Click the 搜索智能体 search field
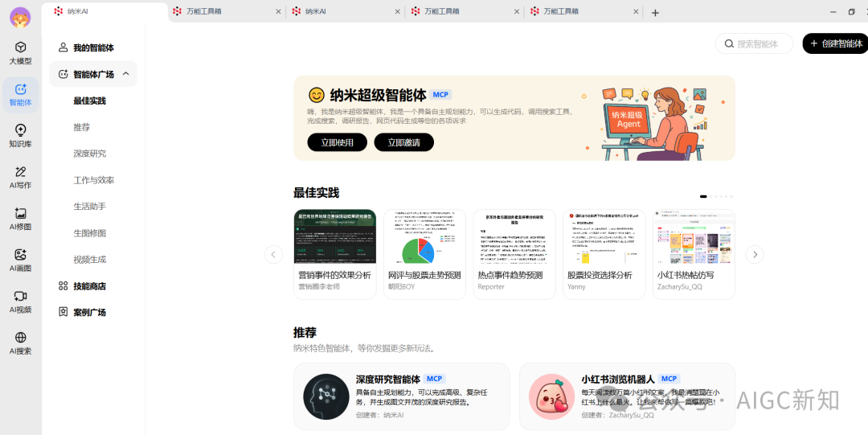The height and width of the screenshot is (435, 868). click(x=754, y=43)
